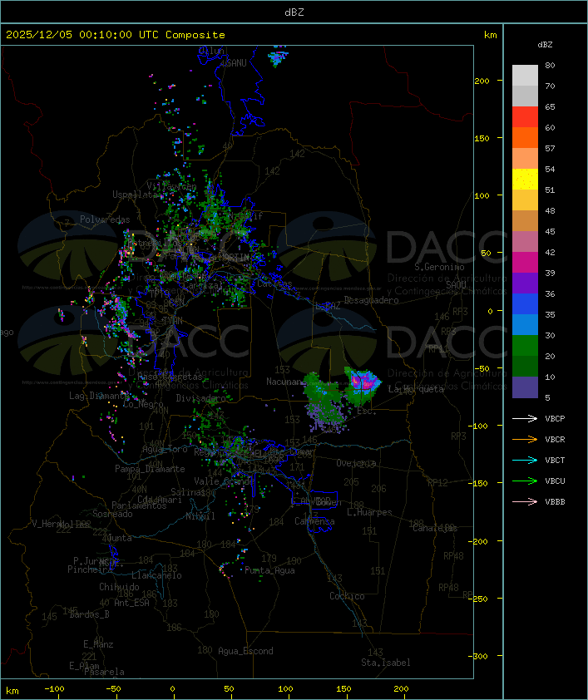Click the -250 tick on the vertical axis

480,599
